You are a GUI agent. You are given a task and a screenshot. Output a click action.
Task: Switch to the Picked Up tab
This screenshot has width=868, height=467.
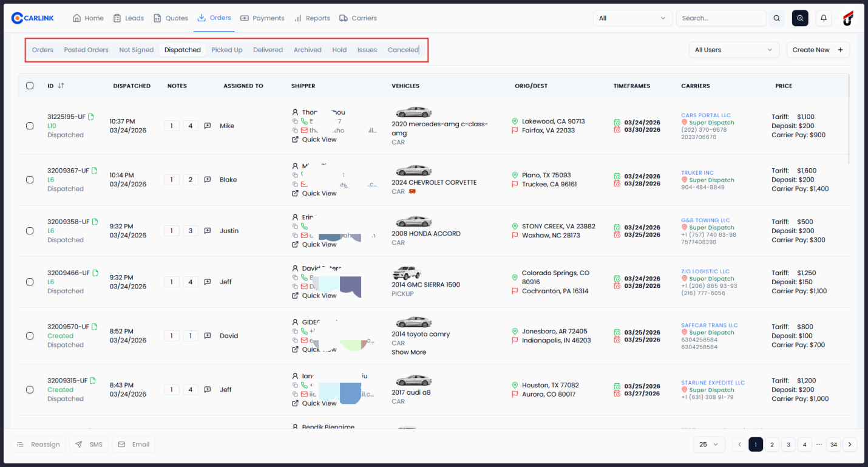(227, 50)
